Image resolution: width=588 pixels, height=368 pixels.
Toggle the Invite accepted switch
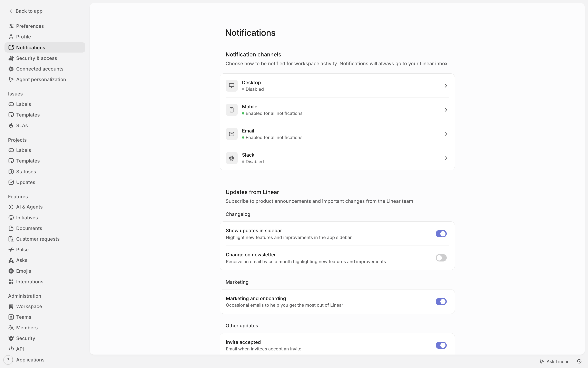pos(441,345)
